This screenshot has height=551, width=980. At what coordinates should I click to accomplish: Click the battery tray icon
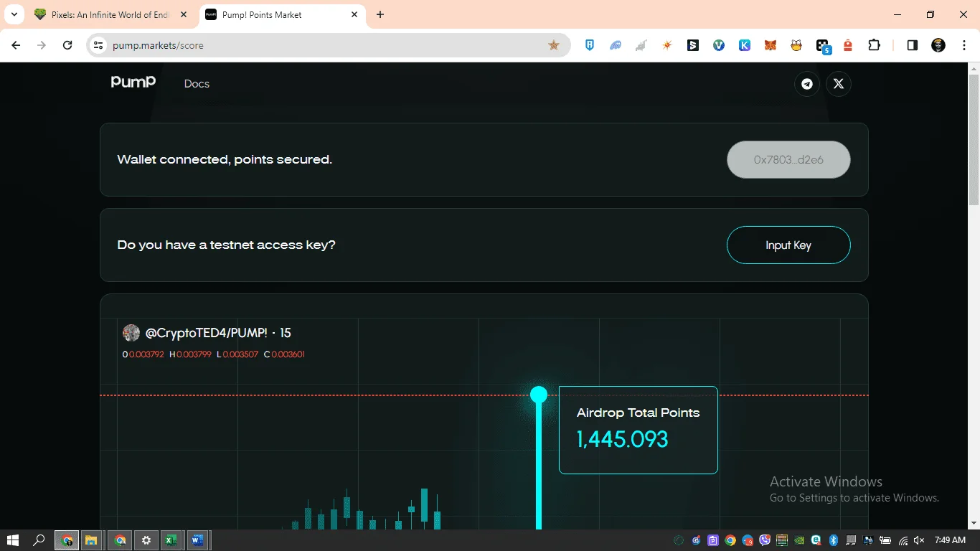click(x=885, y=540)
